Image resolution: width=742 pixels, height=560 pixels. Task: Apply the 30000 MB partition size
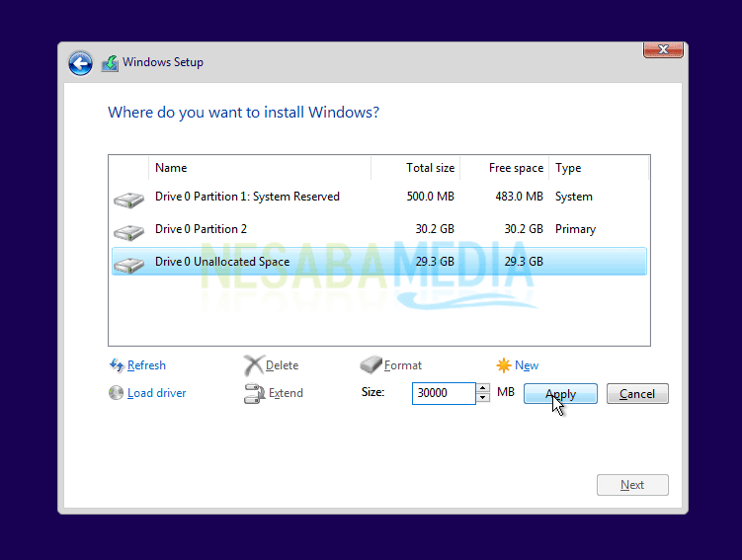click(x=560, y=393)
